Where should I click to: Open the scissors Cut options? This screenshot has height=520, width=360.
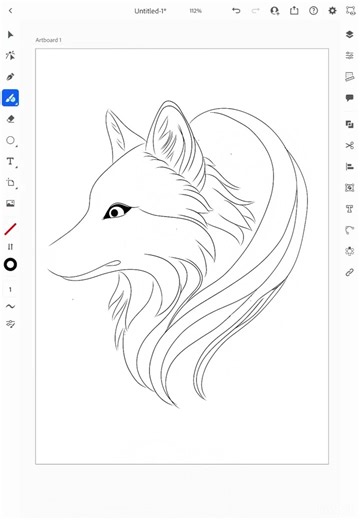pos(349,145)
